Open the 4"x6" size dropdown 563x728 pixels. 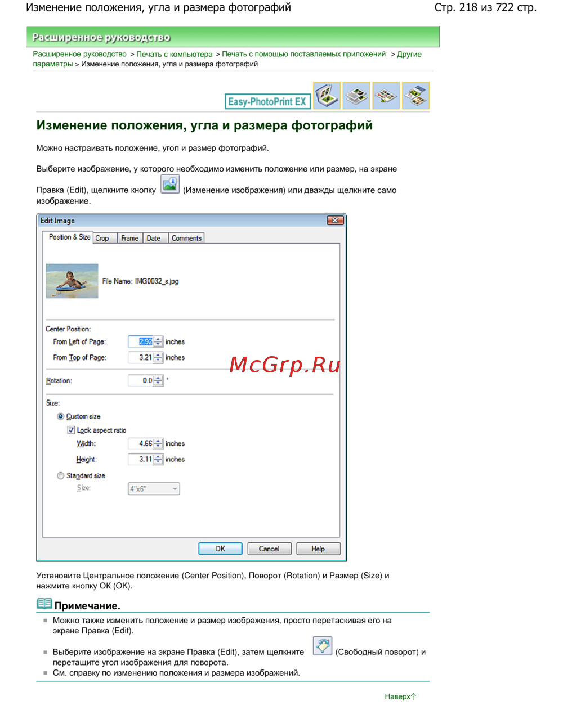[x=154, y=489]
